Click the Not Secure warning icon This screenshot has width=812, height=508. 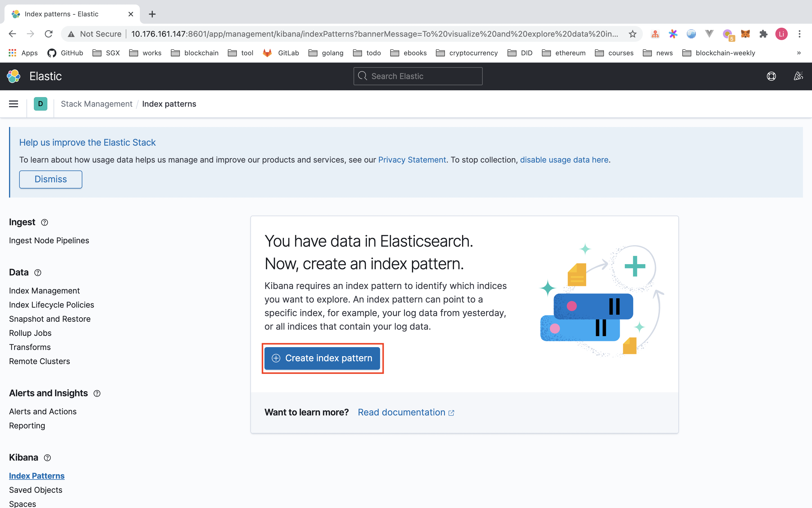coord(71,34)
